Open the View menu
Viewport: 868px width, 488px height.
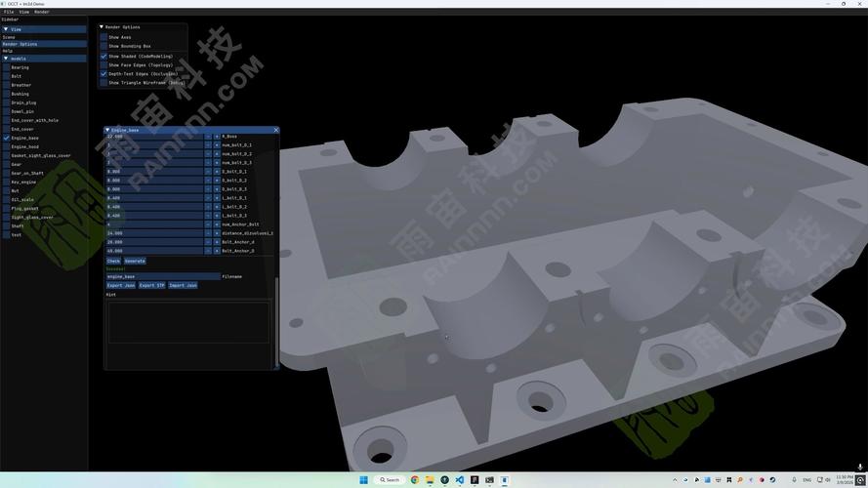click(x=24, y=12)
